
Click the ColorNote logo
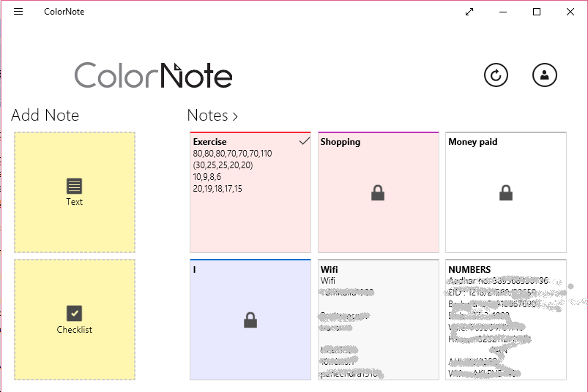point(153,75)
